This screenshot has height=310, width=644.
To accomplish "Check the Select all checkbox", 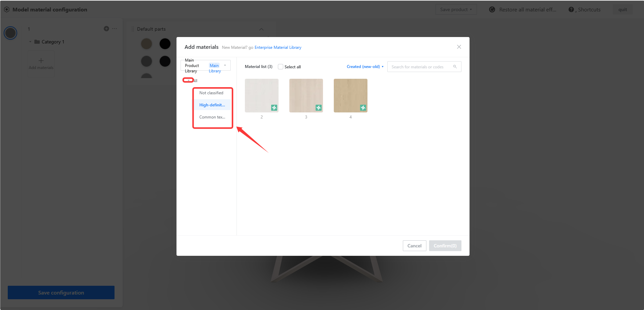I will (280, 67).
